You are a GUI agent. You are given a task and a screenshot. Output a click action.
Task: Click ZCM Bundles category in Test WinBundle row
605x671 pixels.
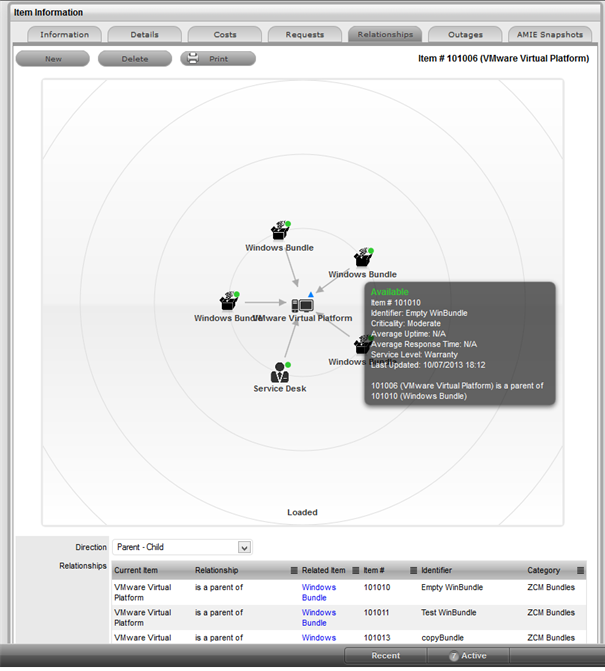tap(551, 613)
